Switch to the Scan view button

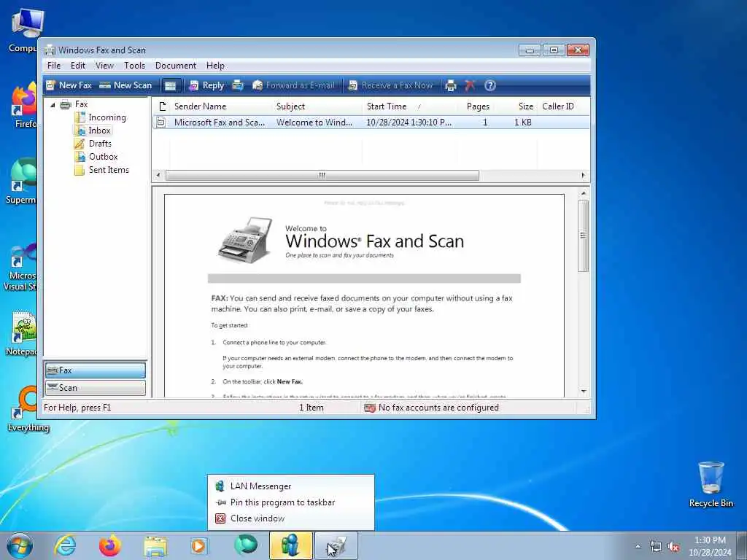(96, 388)
